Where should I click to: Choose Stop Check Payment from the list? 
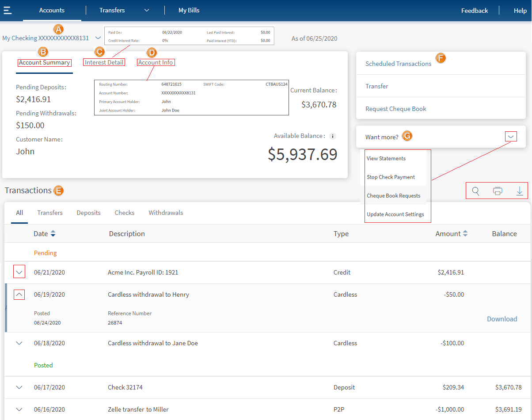click(391, 177)
